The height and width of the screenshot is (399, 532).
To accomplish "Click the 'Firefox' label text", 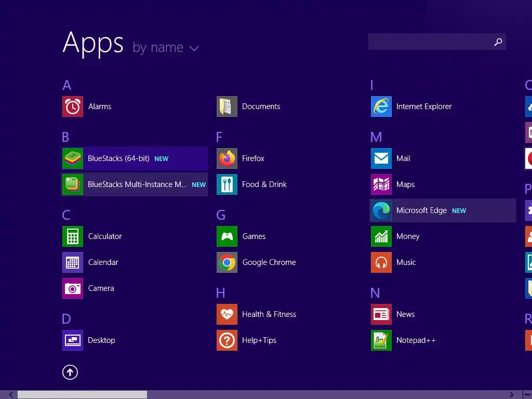I will [253, 158].
